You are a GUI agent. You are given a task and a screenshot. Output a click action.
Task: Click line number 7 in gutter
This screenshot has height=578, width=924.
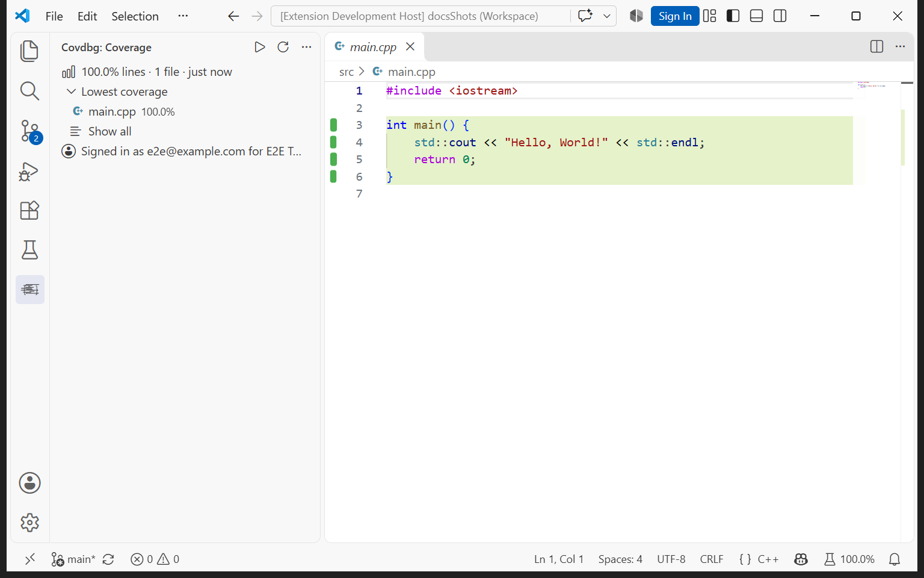coord(359,193)
